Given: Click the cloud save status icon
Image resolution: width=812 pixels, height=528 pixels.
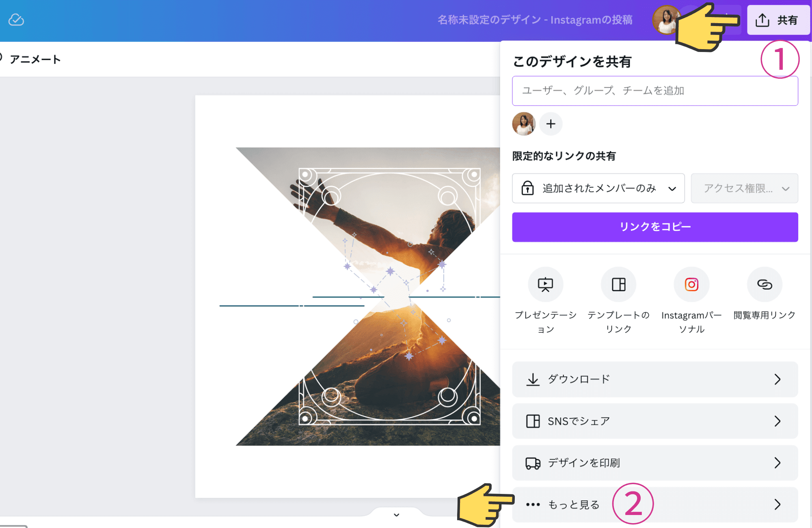Looking at the screenshot, I should (x=16, y=19).
